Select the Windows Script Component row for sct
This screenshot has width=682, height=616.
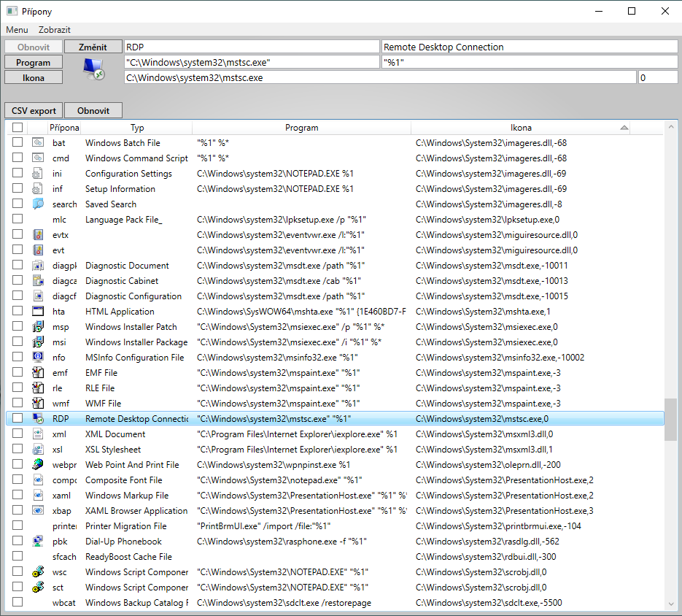335,588
